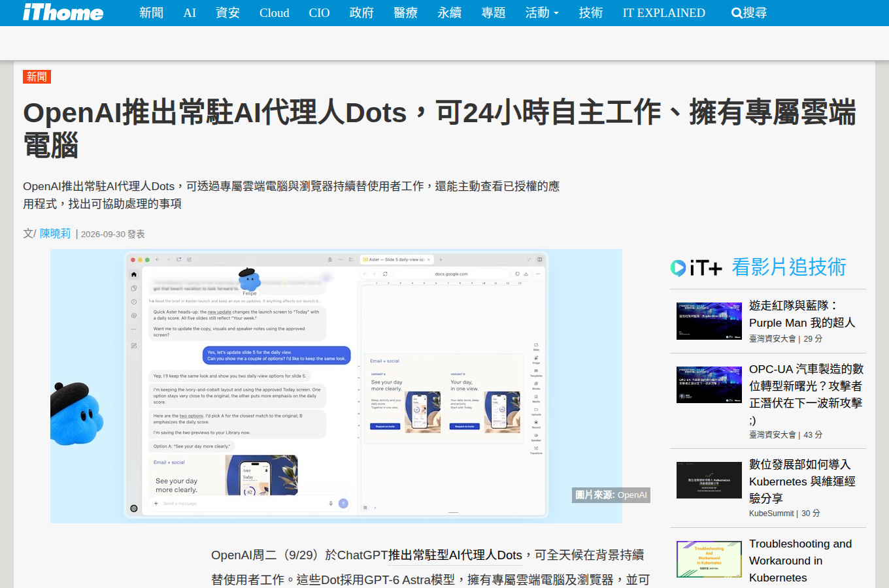Viewport: 889px width, 588px height.
Task: Open author 陳曉莉's page
Action: coord(55,234)
